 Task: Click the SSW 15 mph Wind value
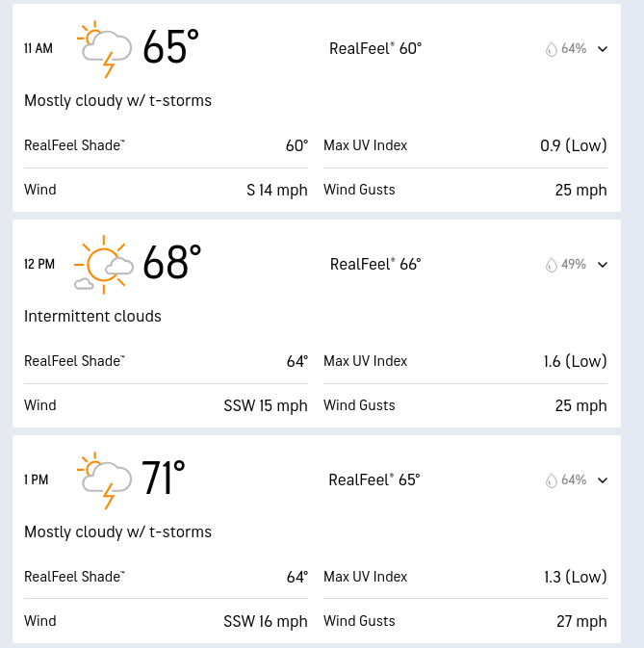[x=265, y=405]
